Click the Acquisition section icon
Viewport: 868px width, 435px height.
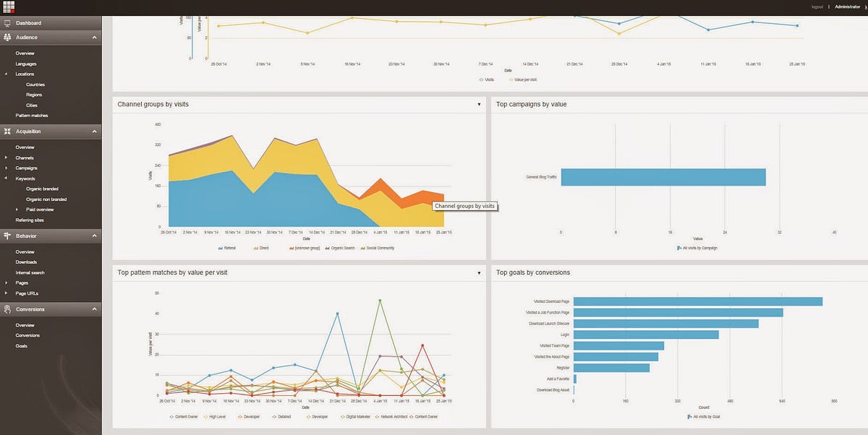pyautogui.click(x=7, y=131)
